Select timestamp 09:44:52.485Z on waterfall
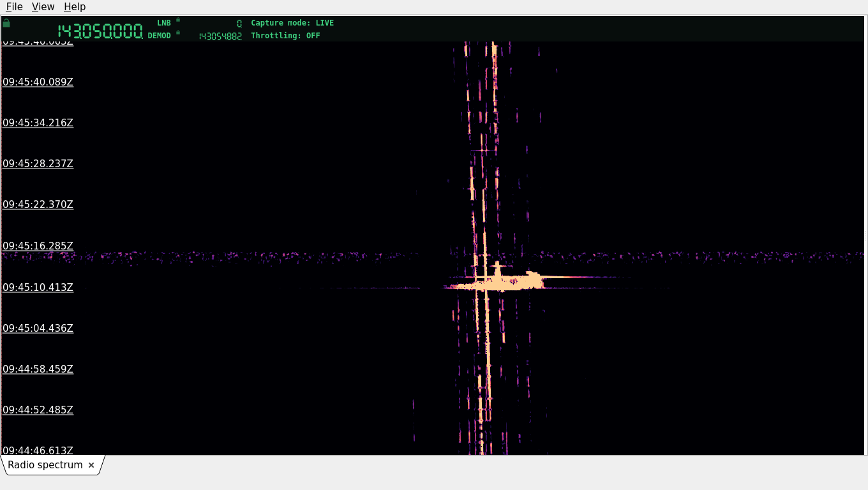The height and width of the screenshot is (490, 868). point(38,410)
